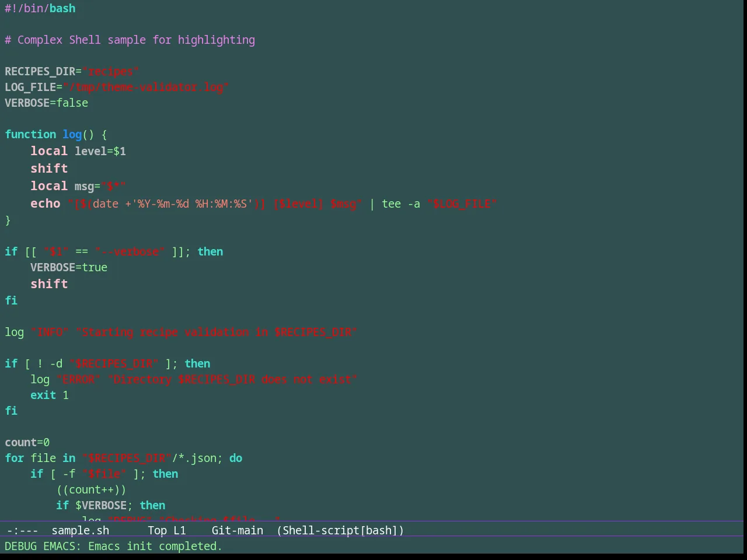This screenshot has width=747, height=560.
Task: Click the closing brace of the log function
Action: 8,220
